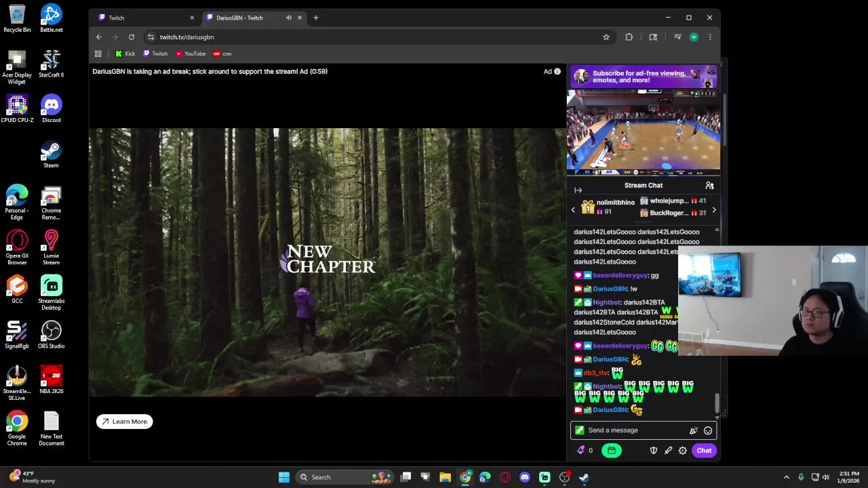This screenshot has width=868, height=488.
Task: Open Discord from the taskbar
Action: 525,477
